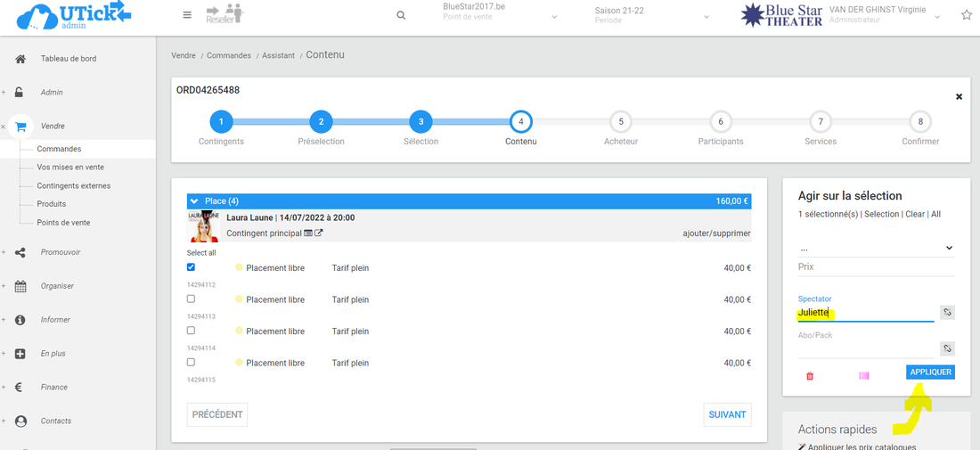
Task: Click into the Prix input field
Action: click(876, 267)
